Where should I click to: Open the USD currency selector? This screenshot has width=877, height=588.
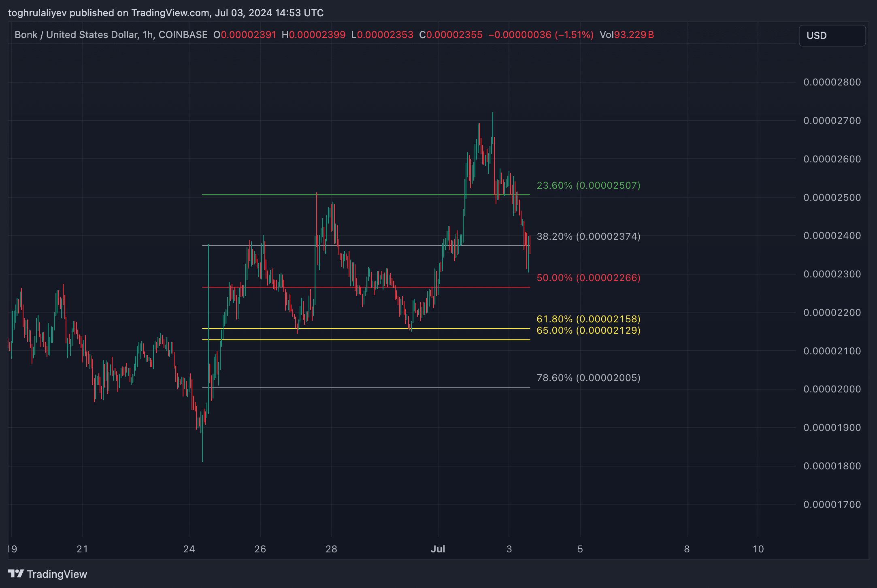click(832, 36)
